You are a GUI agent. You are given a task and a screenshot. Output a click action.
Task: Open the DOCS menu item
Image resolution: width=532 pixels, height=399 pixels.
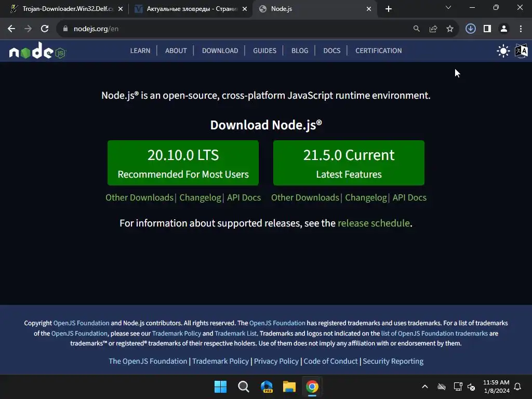[x=331, y=50]
